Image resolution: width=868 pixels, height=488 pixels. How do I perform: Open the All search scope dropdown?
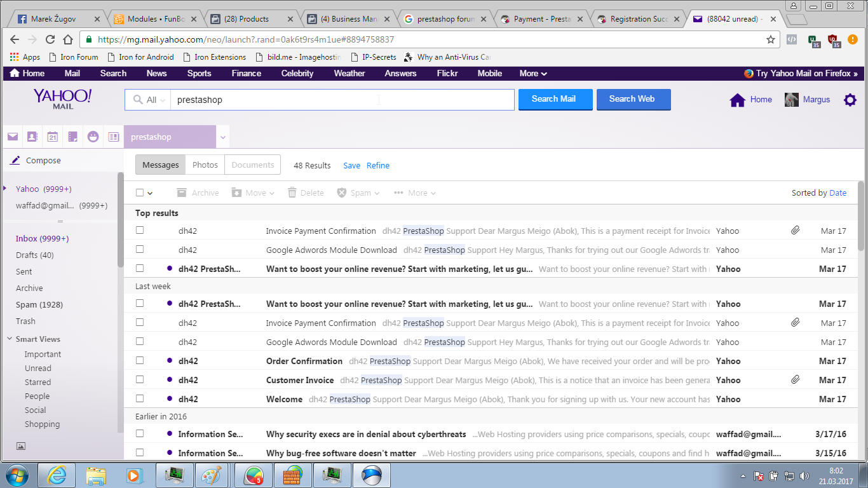tap(147, 100)
